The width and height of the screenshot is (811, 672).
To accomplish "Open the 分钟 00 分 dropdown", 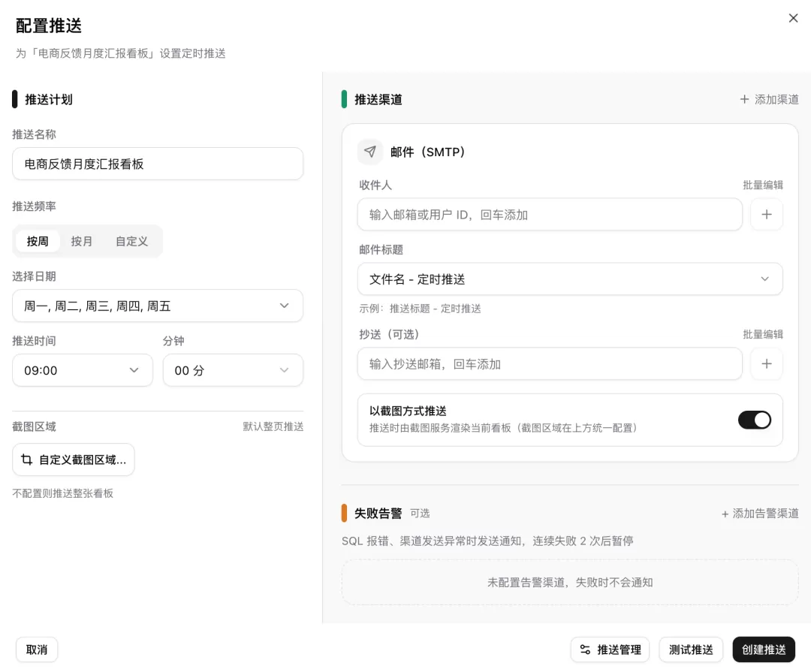I will (233, 370).
